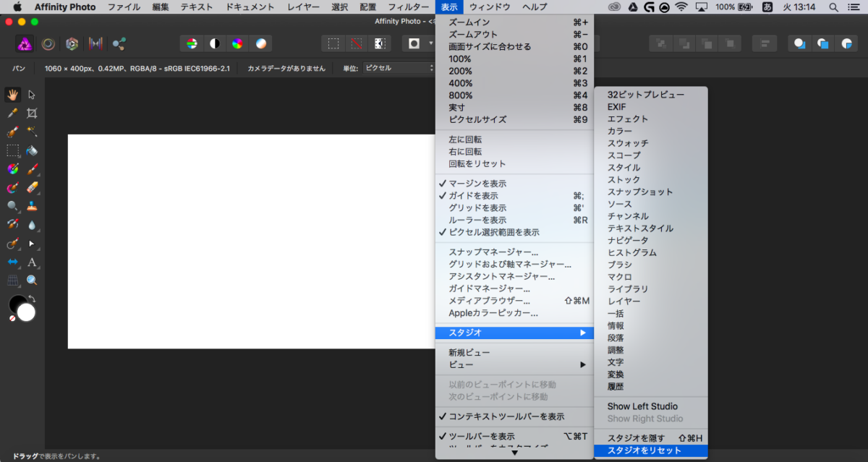Click the black foreground color swatch

pos(17,303)
